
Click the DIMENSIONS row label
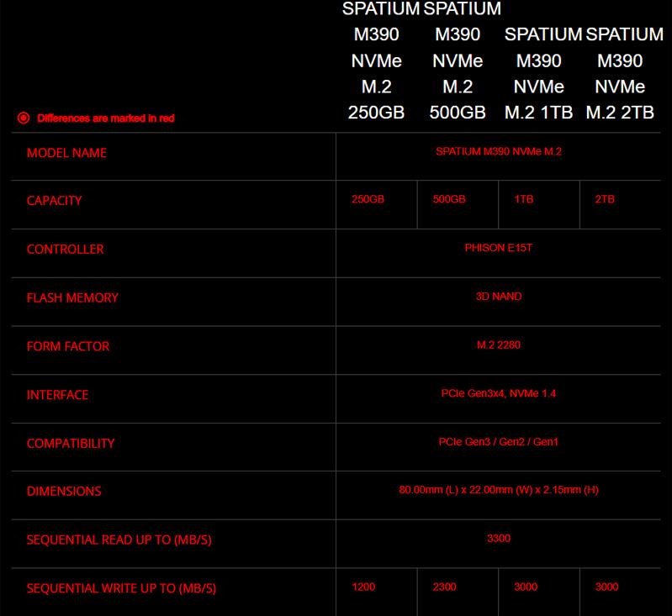tap(64, 491)
